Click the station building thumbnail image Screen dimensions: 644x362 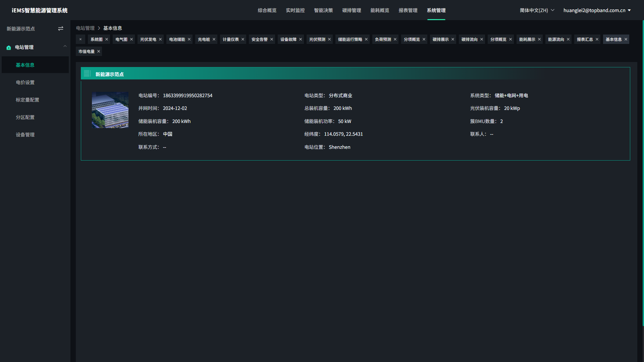[x=110, y=110]
